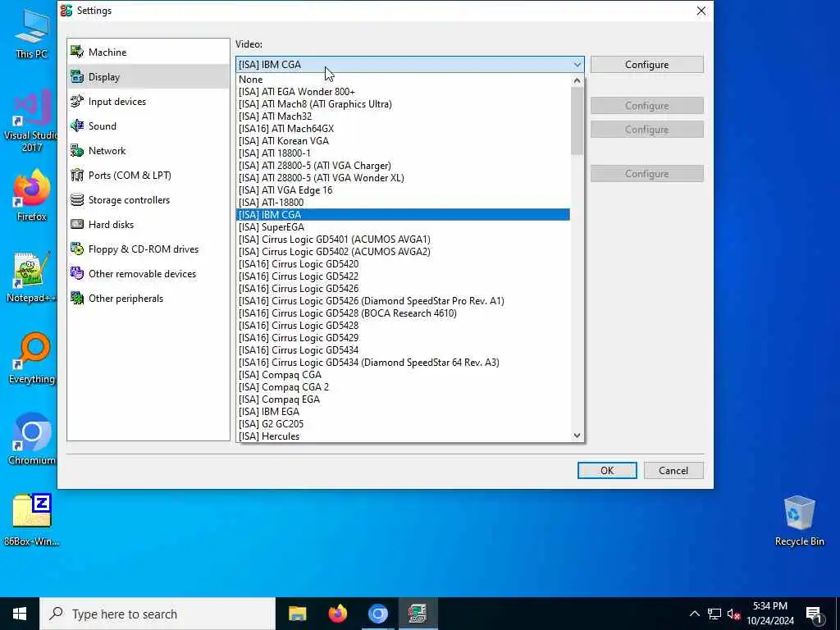
Task: Select [ISA16] Cirrus Logic GD5420 entry
Action: [403, 264]
